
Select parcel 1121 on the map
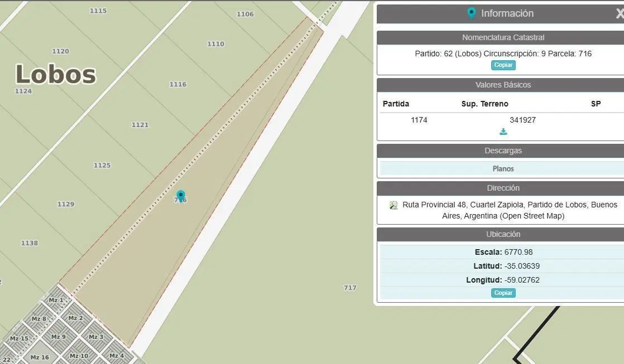pyautogui.click(x=140, y=125)
